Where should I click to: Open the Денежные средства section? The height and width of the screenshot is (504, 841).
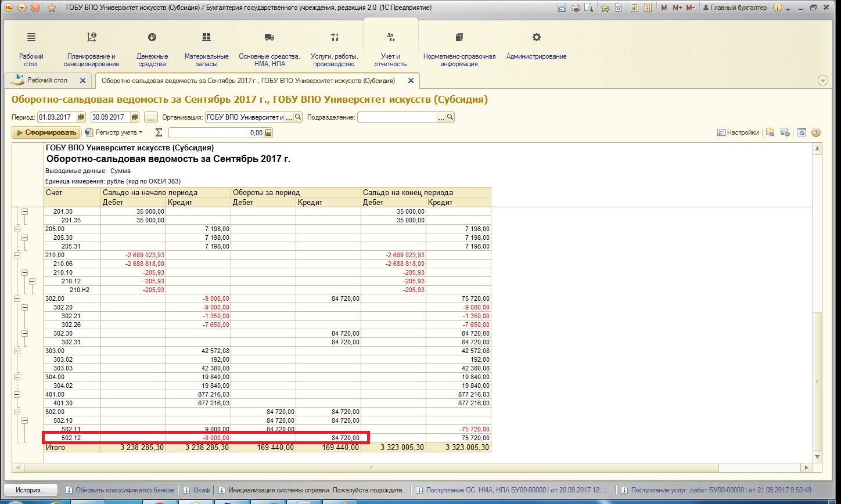pos(152,50)
